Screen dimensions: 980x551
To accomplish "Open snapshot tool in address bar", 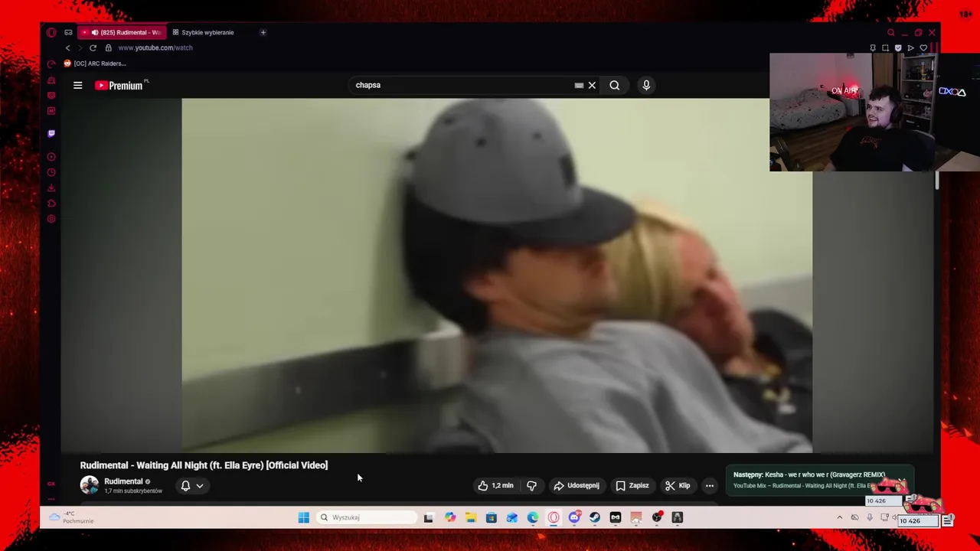I will pos(885,47).
